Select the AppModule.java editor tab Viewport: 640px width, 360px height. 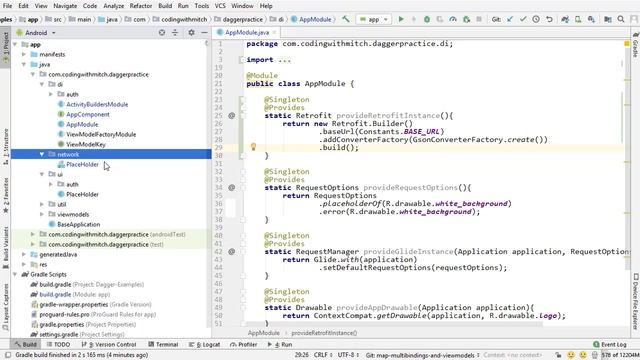[x=247, y=33]
